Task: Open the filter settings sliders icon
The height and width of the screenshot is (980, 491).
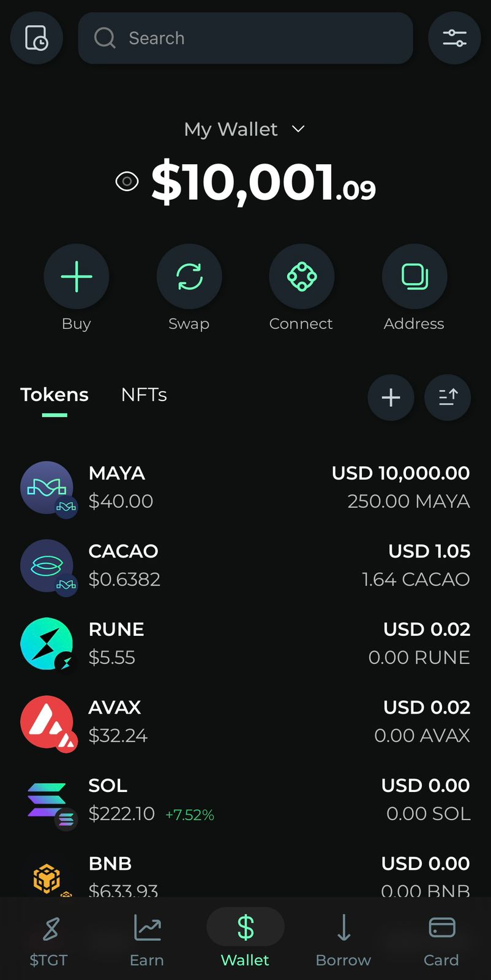Action: pos(454,38)
